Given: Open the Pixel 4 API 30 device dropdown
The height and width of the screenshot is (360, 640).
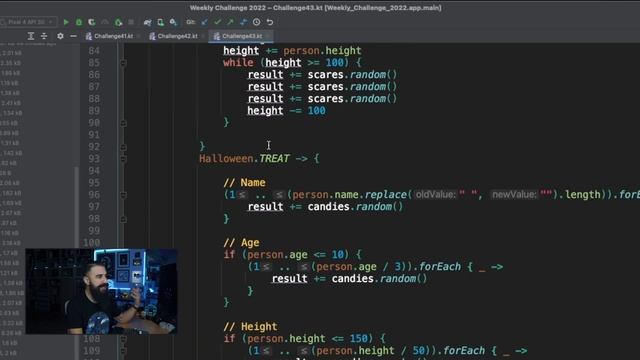Looking at the screenshot, I should pos(28,22).
